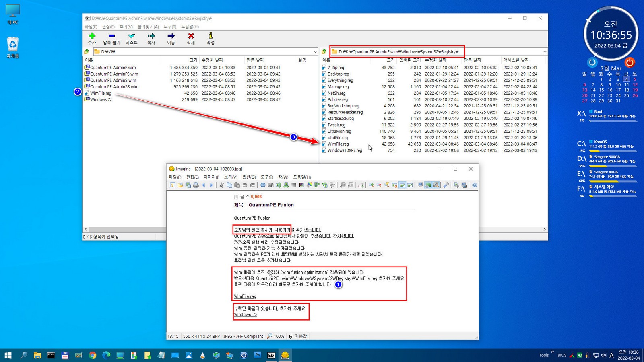The width and height of the screenshot is (644, 362).
Task: Go up one folder in left 7-Zip panel
Action: tap(87, 51)
